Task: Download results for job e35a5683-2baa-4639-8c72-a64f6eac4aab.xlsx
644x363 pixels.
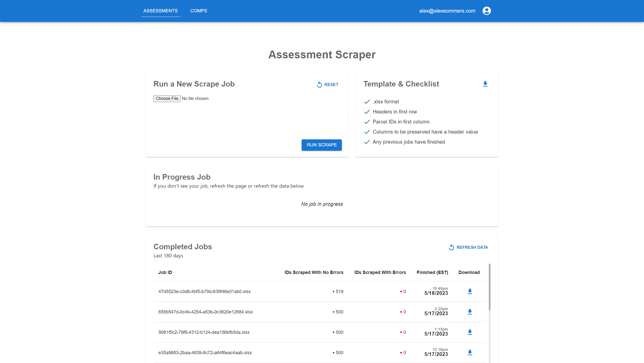Action: (470, 352)
